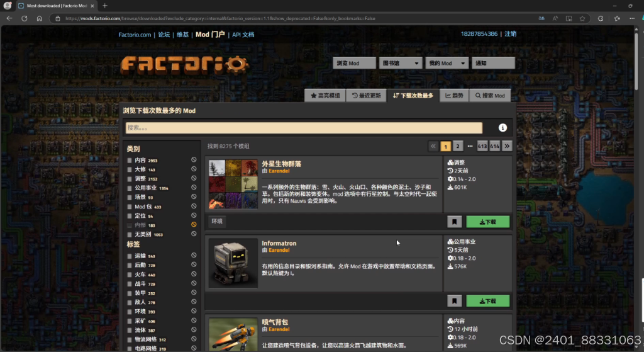
Task: Focus the mod search input field
Action: point(304,128)
